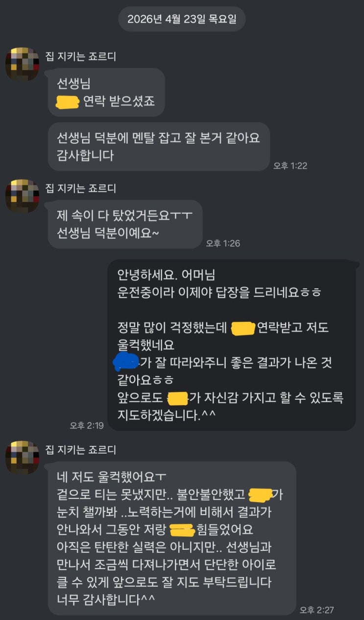Screen dimensions: 364x620
Task: Tap the yellow scribble before 연락받고 저도
Action: 243,328
